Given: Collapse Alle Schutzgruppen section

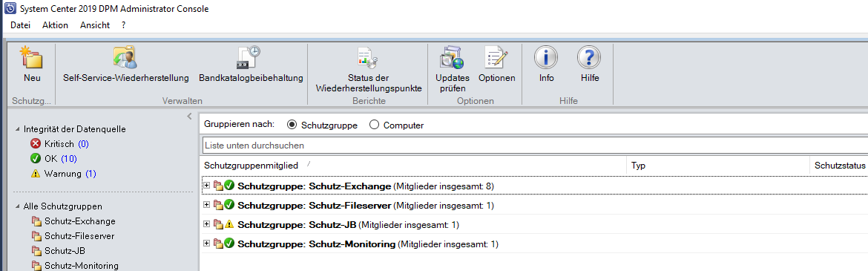Looking at the screenshot, I should point(18,206).
